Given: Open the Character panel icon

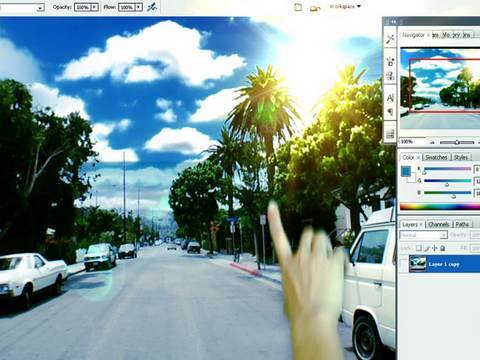Looking at the screenshot, I should [390, 97].
